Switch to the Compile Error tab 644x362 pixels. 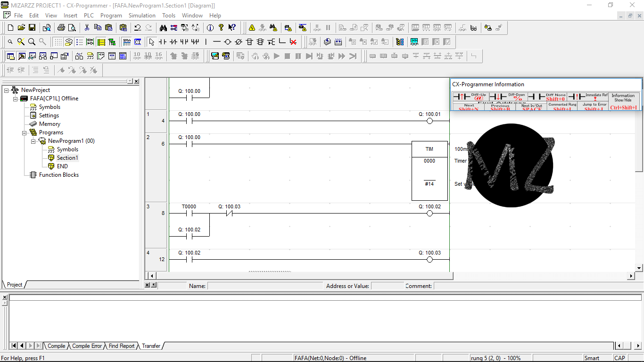point(87,346)
